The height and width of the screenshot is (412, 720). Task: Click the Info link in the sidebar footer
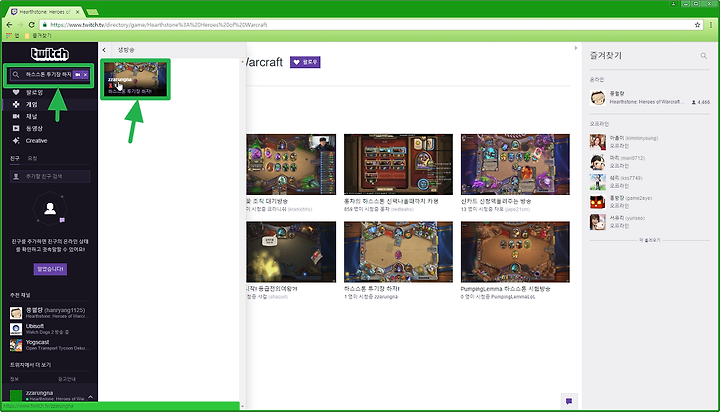pos(14,379)
